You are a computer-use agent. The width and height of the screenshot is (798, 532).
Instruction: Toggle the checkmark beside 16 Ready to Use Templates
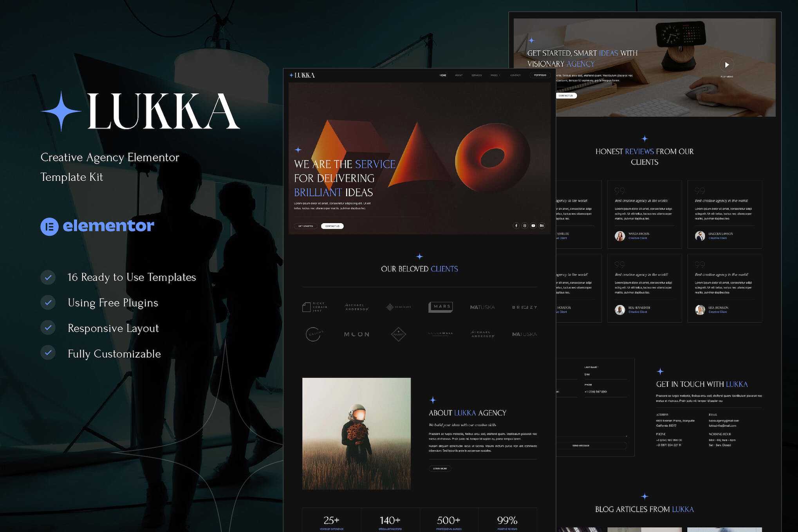[48, 278]
